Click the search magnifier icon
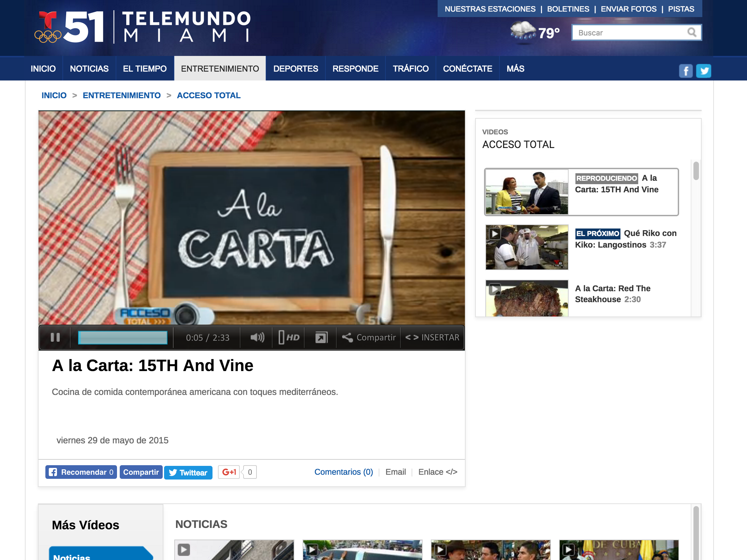Screen dimensions: 747x560 (692, 32)
